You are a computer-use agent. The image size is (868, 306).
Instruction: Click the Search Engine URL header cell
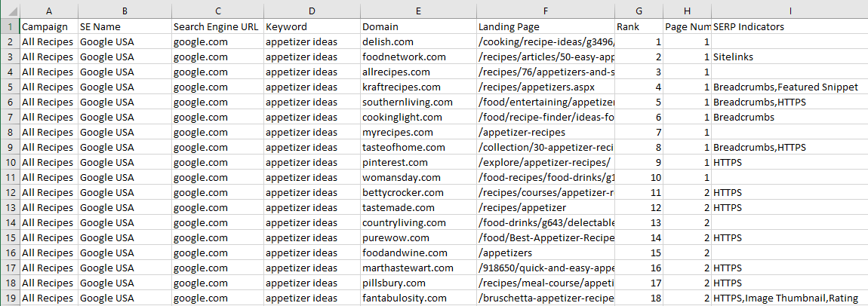(x=218, y=27)
